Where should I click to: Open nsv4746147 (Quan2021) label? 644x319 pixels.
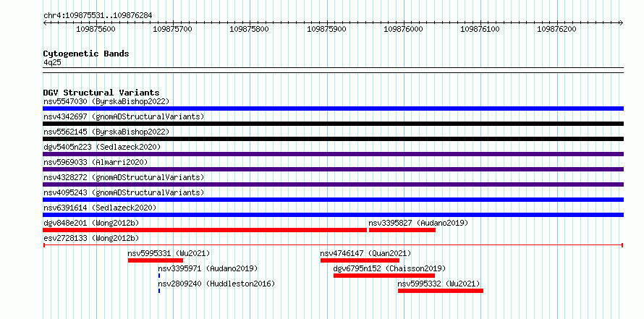tap(365, 253)
